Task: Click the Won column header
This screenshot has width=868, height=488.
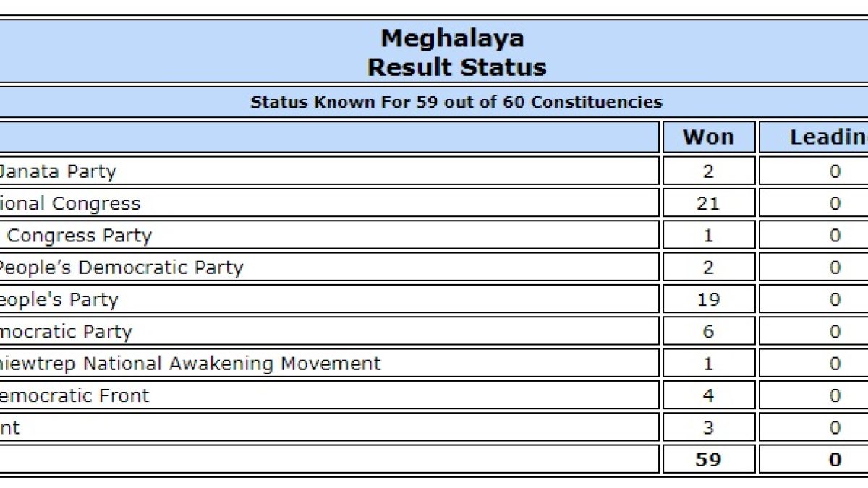Action: pyautogui.click(x=708, y=137)
